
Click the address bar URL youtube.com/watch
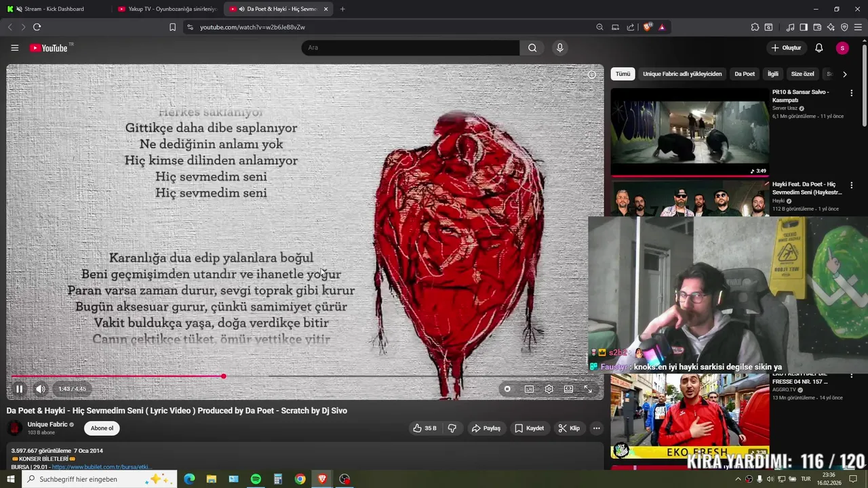coord(252,27)
